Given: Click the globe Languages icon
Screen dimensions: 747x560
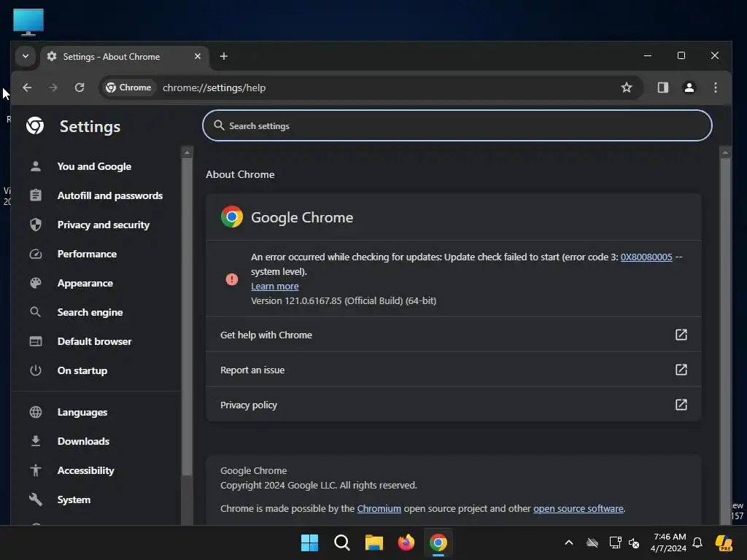Looking at the screenshot, I should click(36, 413).
